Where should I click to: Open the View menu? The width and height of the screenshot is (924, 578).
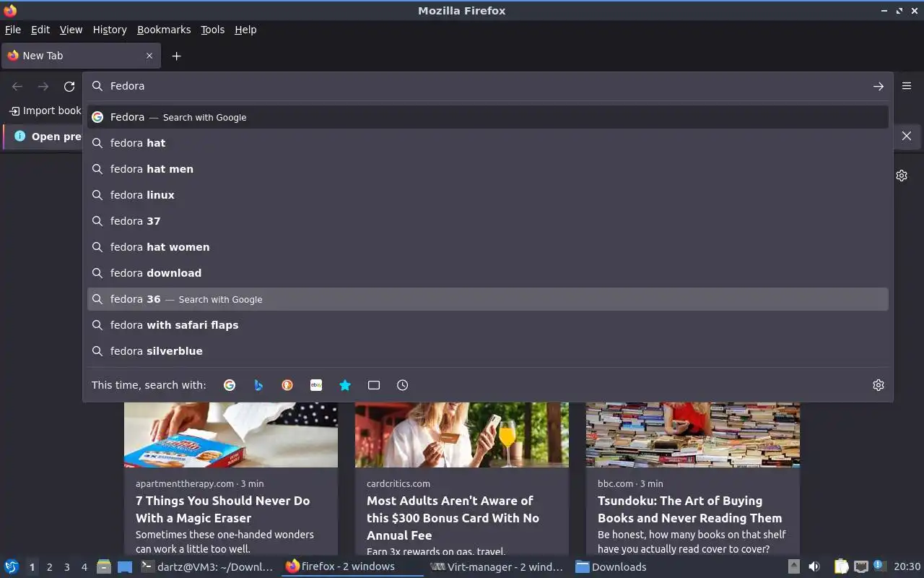pos(71,30)
